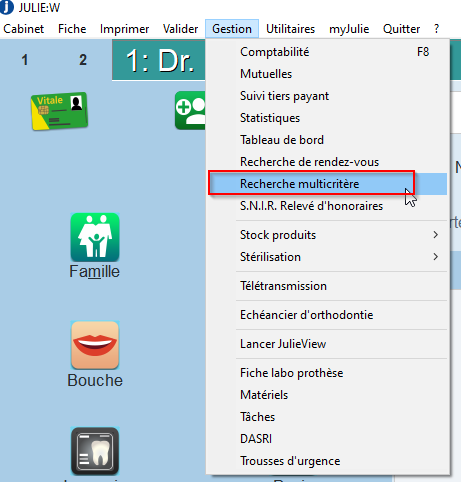461x482 pixels.
Task: Open Suivi tiers payant
Action: point(328,96)
